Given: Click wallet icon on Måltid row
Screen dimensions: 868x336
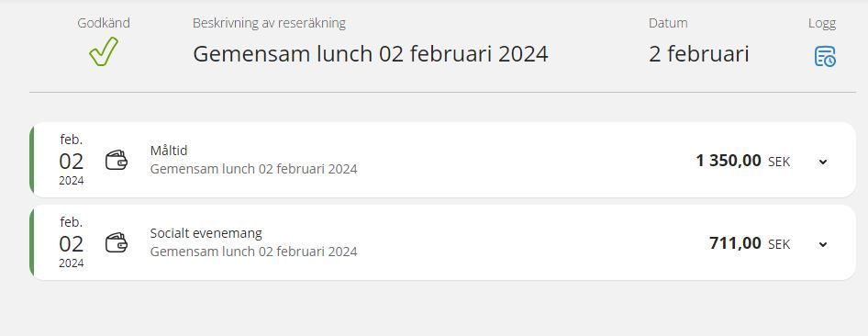Looking at the screenshot, I should coord(117,160).
